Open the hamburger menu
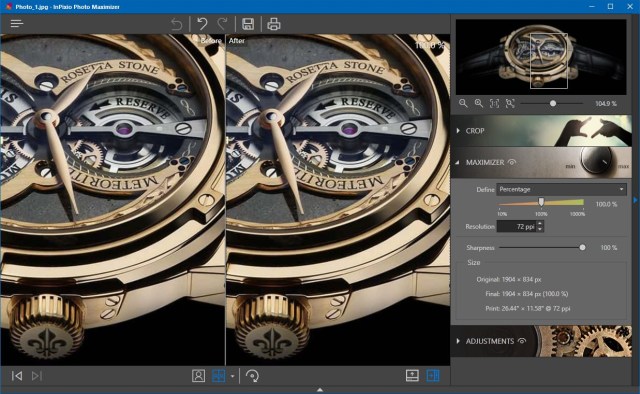The height and width of the screenshot is (394, 640). pos(17,24)
